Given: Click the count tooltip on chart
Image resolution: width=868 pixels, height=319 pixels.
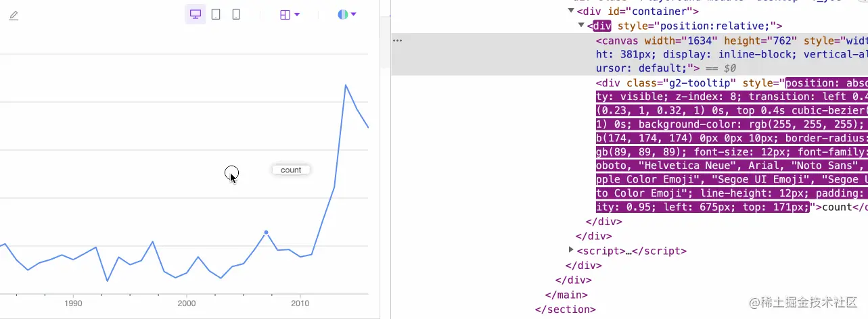Looking at the screenshot, I should (291, 170).
